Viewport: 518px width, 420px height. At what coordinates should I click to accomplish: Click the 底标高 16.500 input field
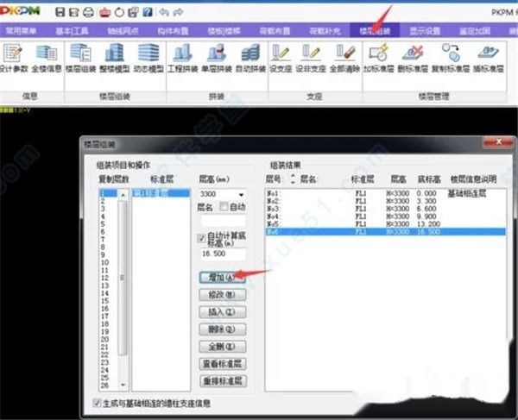224,254
